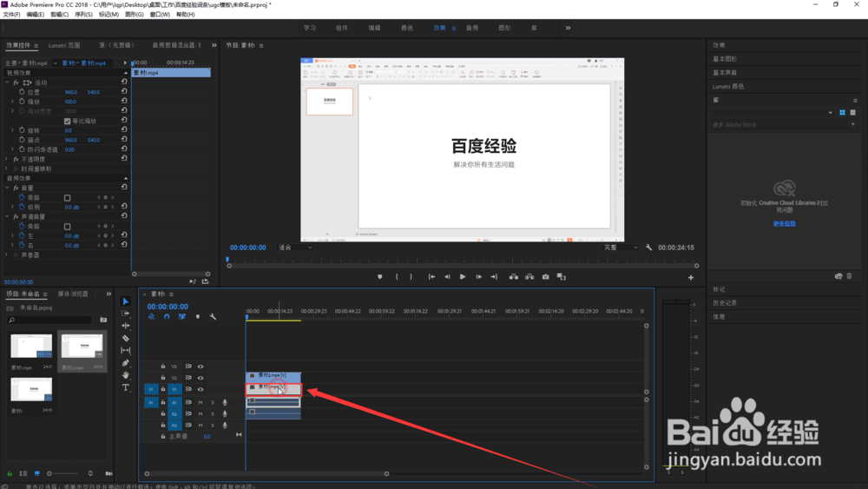Hide the V1 track output eye

201,389
